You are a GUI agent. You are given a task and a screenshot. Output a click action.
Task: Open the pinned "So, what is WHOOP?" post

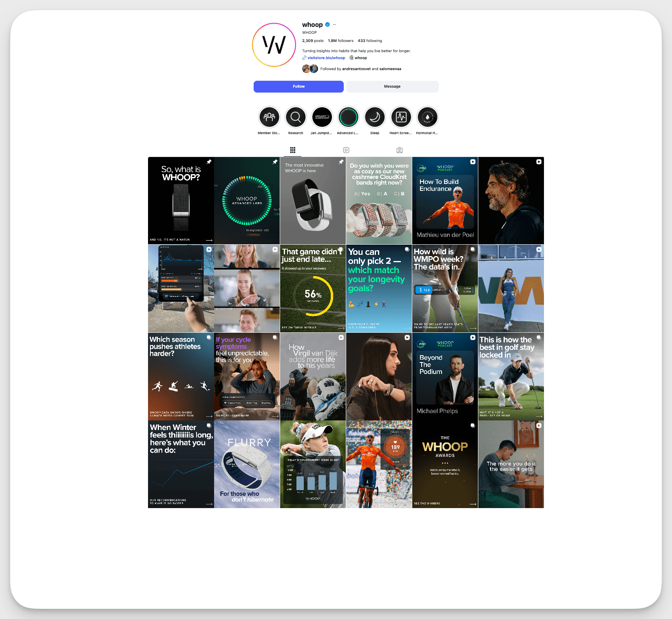click(x=181, y=201)
